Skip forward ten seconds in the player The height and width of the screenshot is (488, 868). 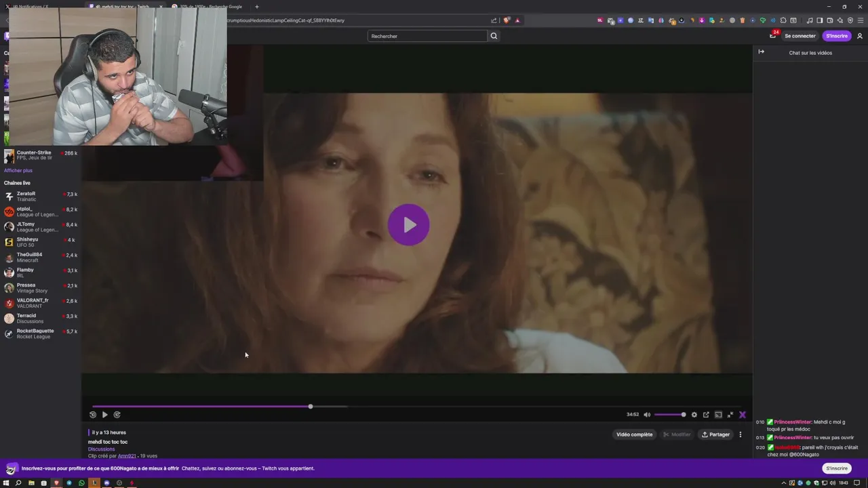click(117, 415)
